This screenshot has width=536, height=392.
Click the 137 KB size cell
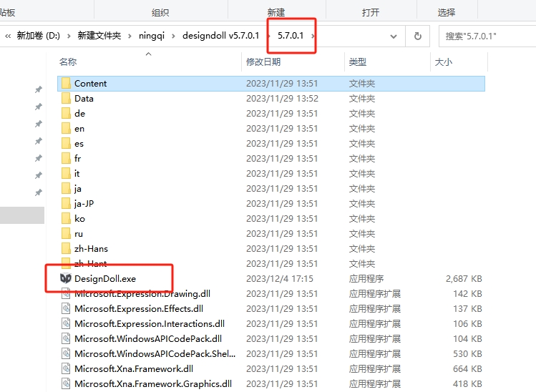467,308
